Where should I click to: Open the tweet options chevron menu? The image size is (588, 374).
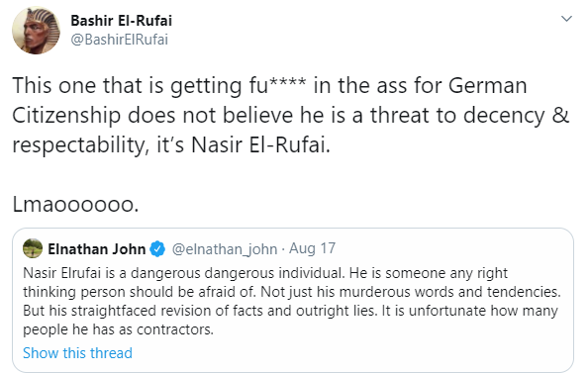pyautogui.click(x=566, y=19)
